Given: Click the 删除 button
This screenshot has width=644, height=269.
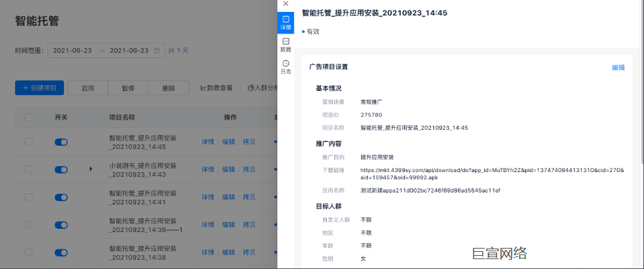Looking at the screenshot, I should (169, 88).
